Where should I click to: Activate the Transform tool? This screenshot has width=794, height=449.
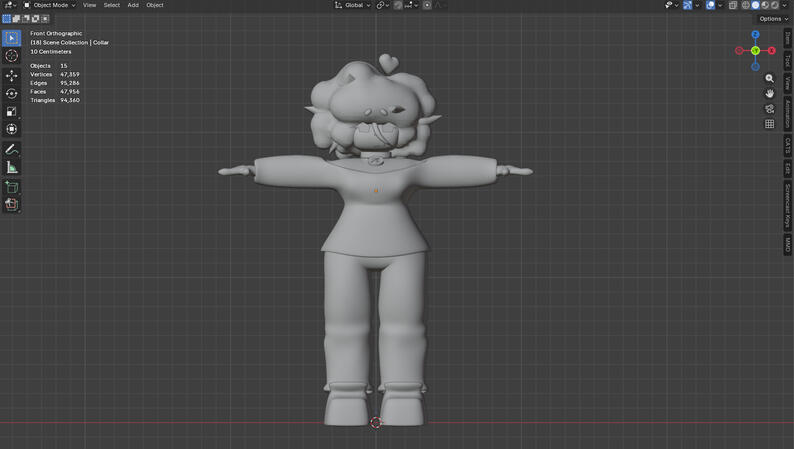tap(12, 129)
